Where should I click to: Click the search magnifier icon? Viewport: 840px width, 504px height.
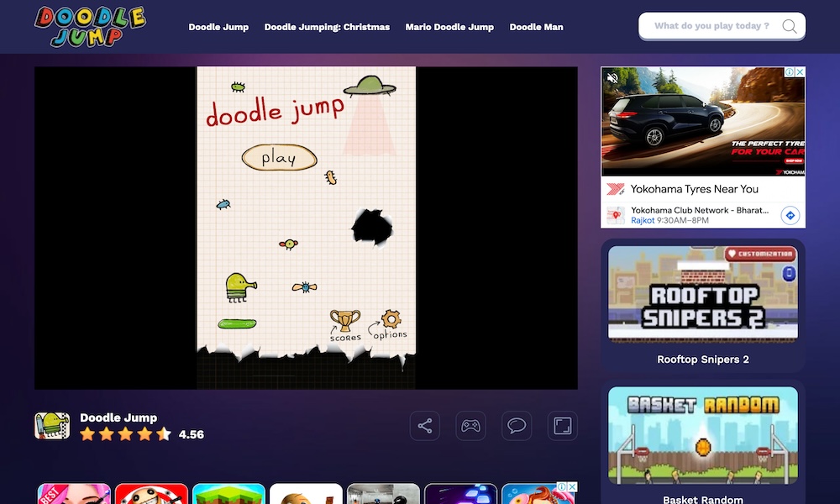(789, 26)
